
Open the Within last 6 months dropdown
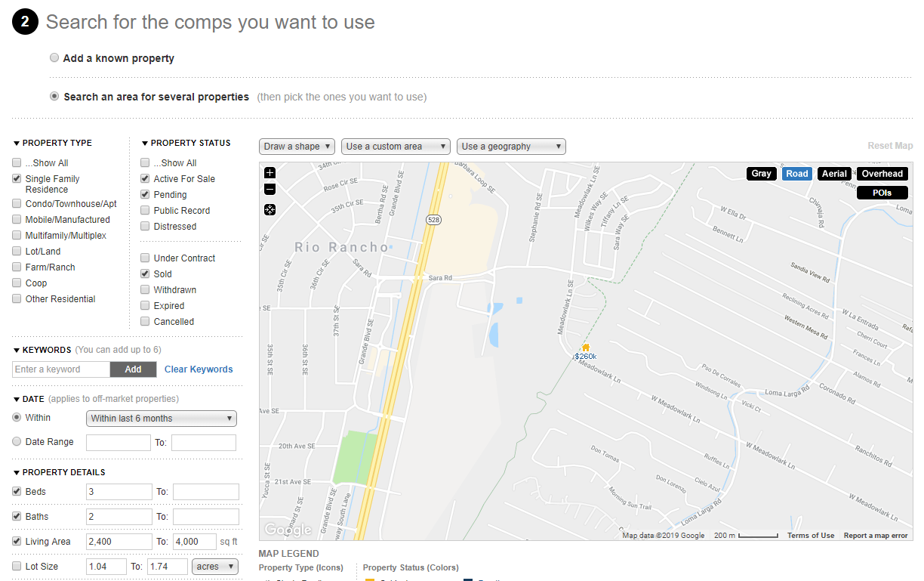(x=162, y=419)
